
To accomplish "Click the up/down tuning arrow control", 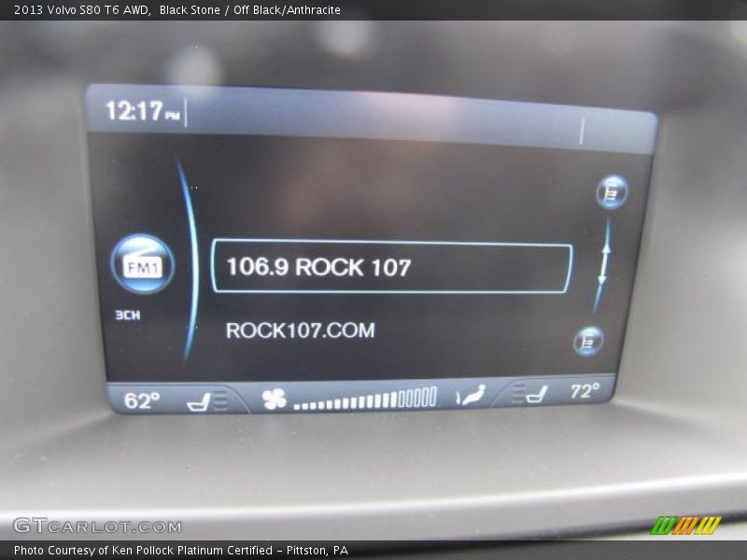I will [604, 264].
